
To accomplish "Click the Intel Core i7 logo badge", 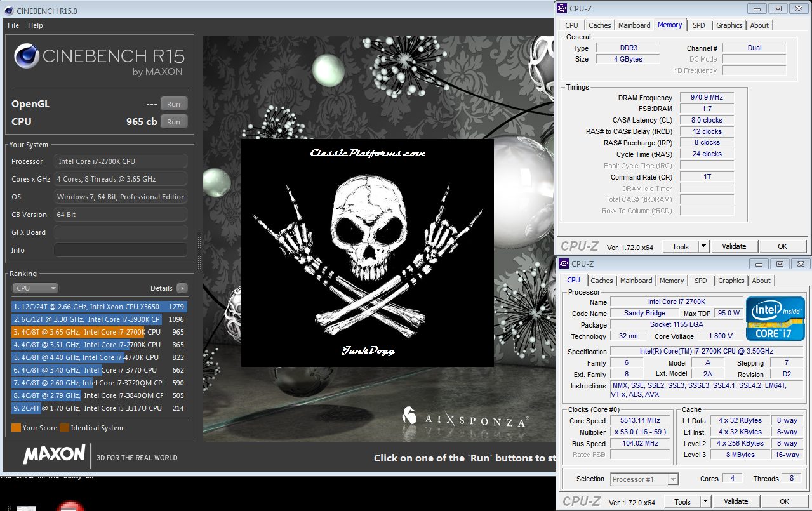I will [775, 319].
